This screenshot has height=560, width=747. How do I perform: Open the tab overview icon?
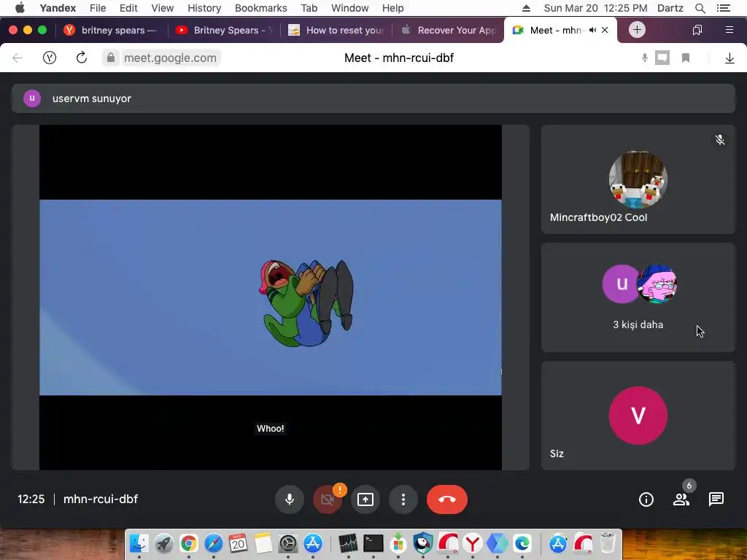point(697,30)
